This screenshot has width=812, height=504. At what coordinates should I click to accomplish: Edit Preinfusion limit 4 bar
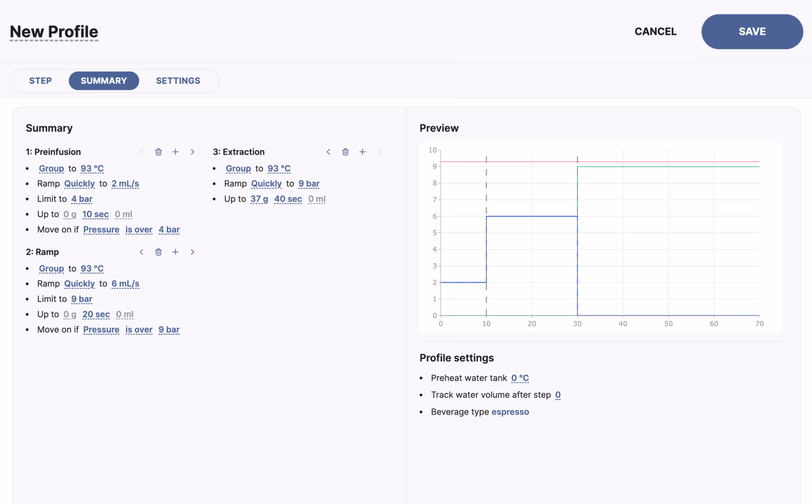tap(82, 199)
